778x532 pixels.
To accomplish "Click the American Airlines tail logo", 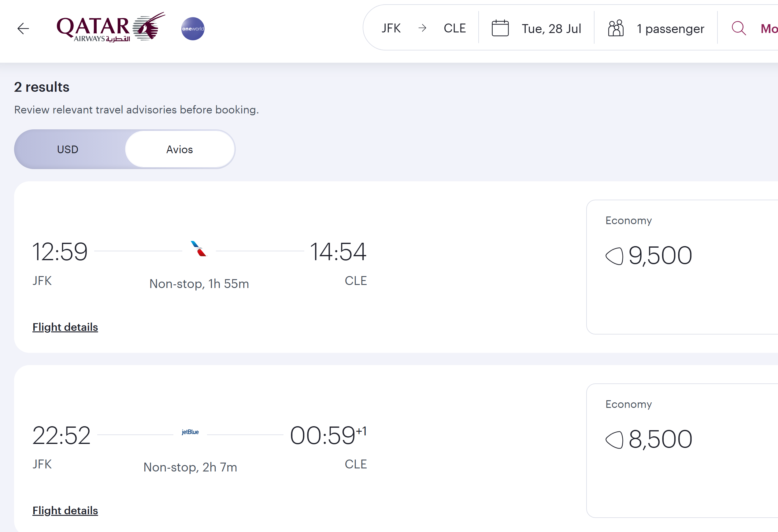I will [199, 249].
